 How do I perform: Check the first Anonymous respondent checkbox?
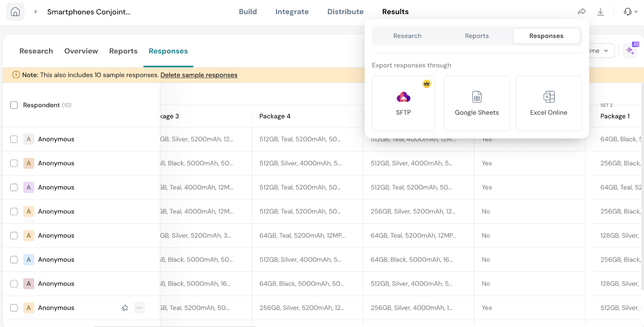pyautogui.click(x=14, y=139)
